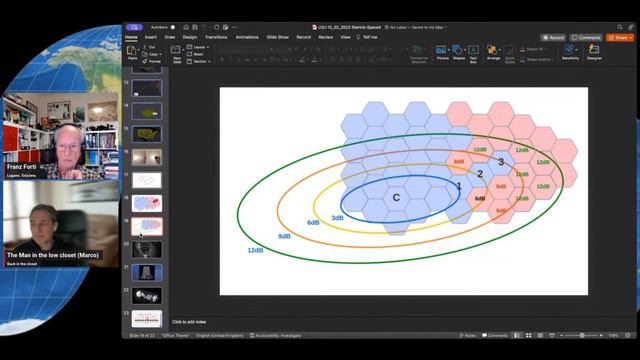640x360 pixels.
Task: Select Franz Forti's video tile
Action: click(x=61, y=136)
